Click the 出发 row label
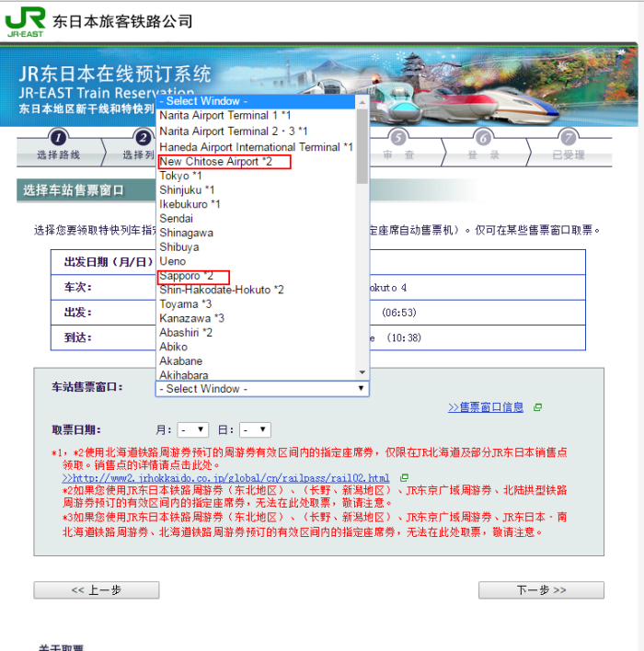Viewport: 644px width, 651px height. [x=78, y=313]
